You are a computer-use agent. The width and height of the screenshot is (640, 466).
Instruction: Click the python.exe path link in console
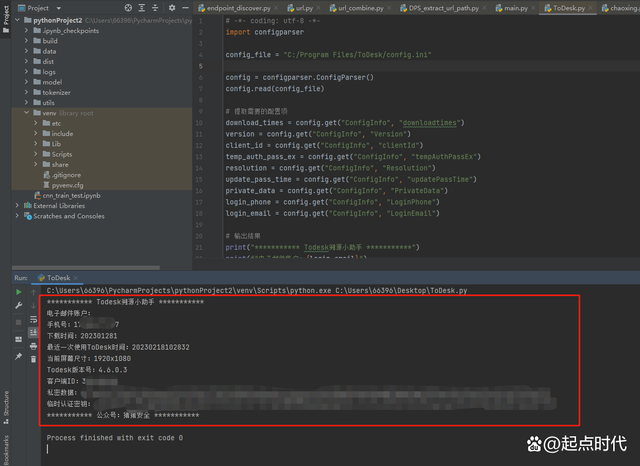pos(189,291)
